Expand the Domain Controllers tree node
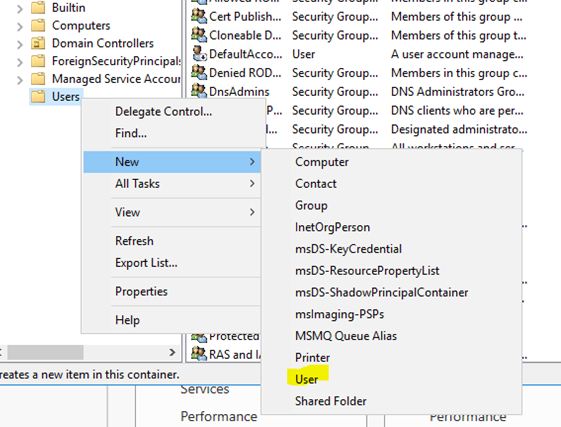Viewport: 561px width, 427px height. [20, 44]
